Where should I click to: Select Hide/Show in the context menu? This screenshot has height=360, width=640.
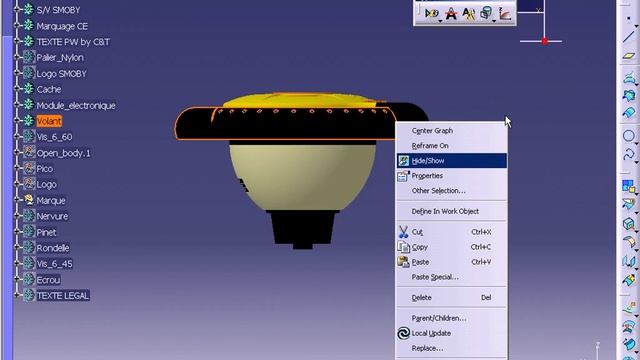tap(451, 161)
